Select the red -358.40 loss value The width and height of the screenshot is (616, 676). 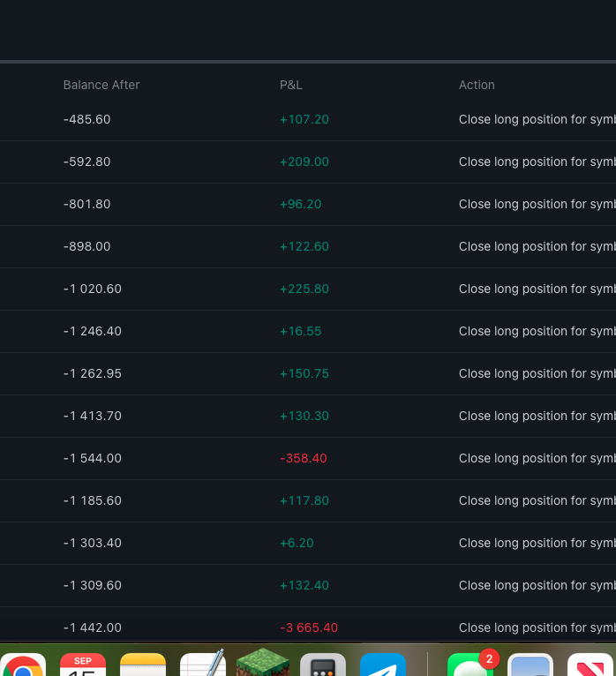(304, 458)
